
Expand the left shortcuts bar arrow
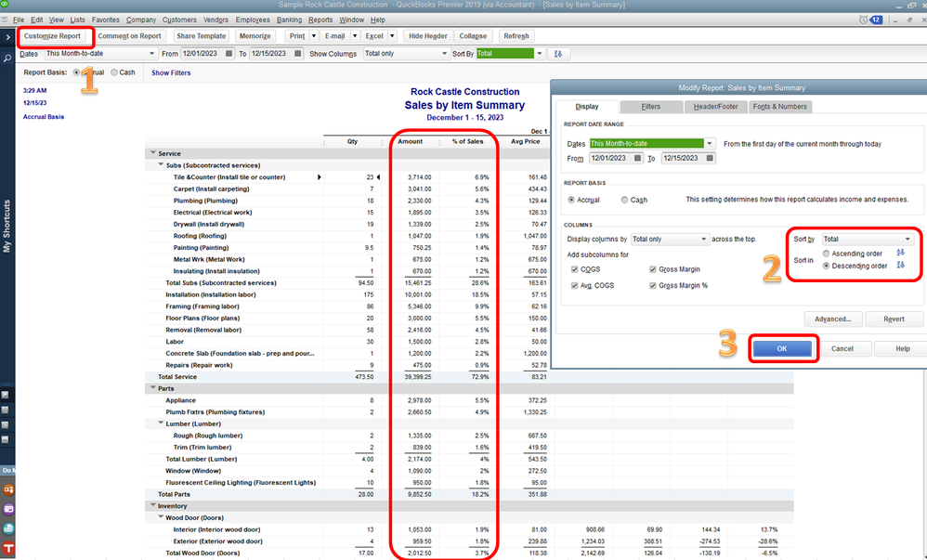click(x=7, y=37)
